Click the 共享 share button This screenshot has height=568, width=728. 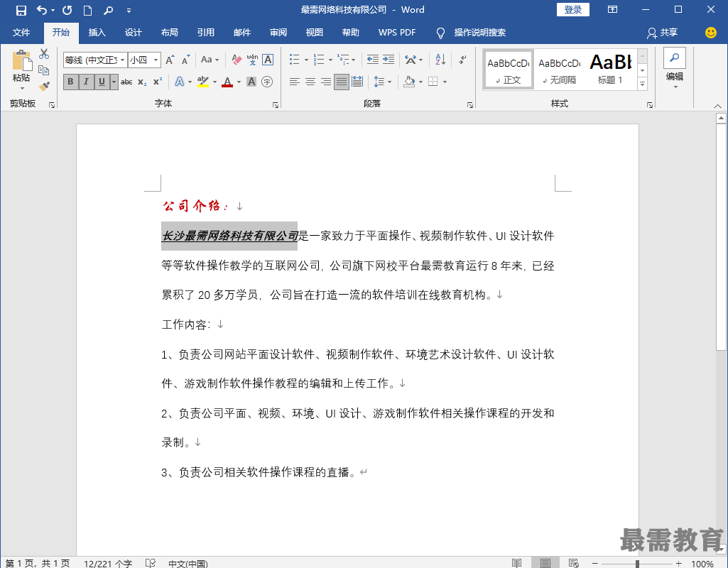(663, 33)
